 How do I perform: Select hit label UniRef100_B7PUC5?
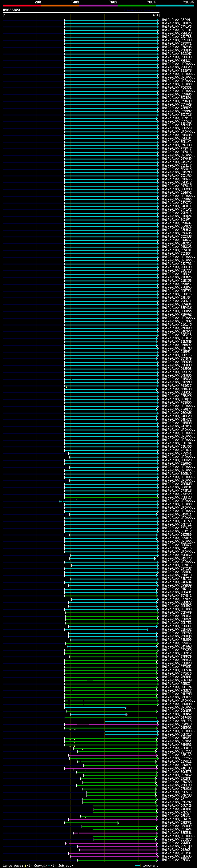[177, 23]
